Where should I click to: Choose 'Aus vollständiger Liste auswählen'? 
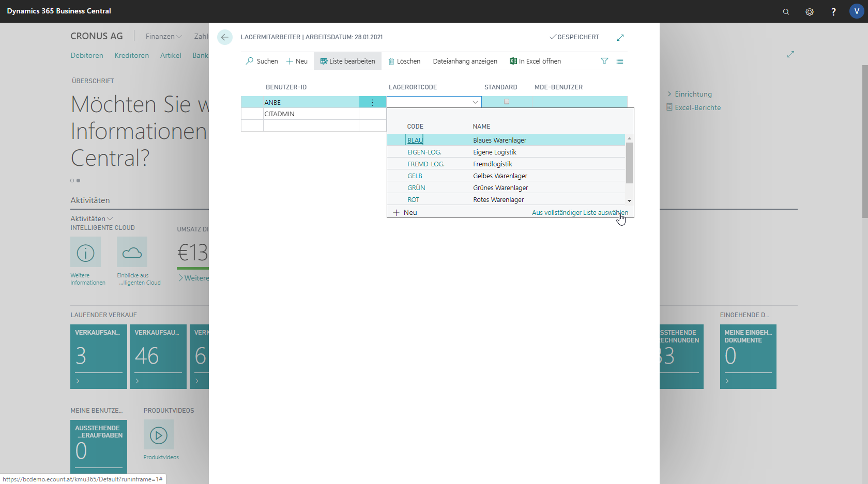point(580,212)
